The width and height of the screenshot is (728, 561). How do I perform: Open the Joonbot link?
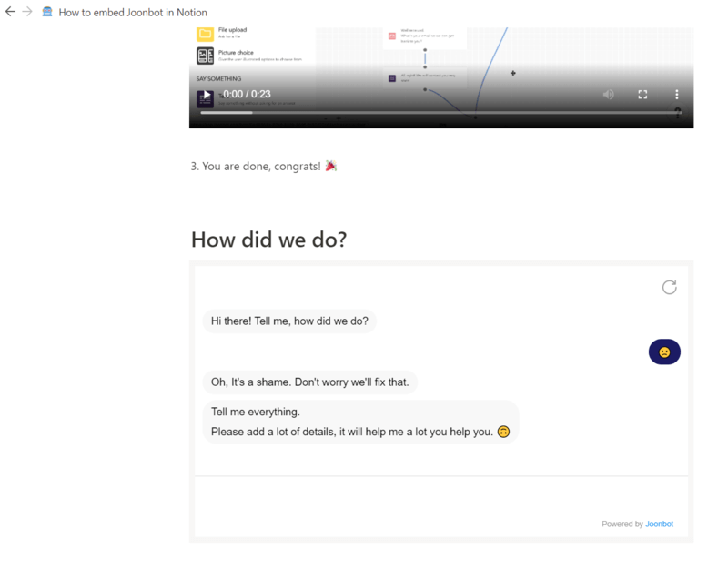tap(659, 524)
